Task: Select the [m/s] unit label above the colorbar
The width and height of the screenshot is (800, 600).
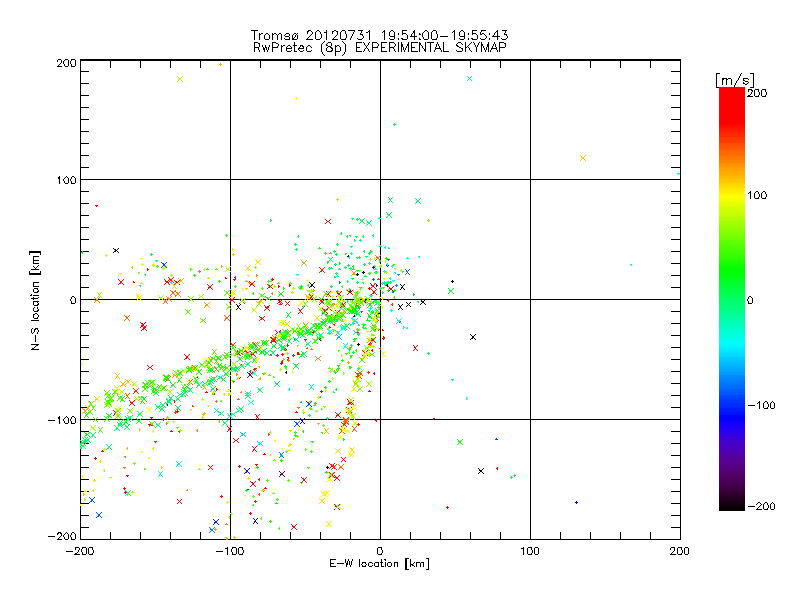Action: point(735,80)
